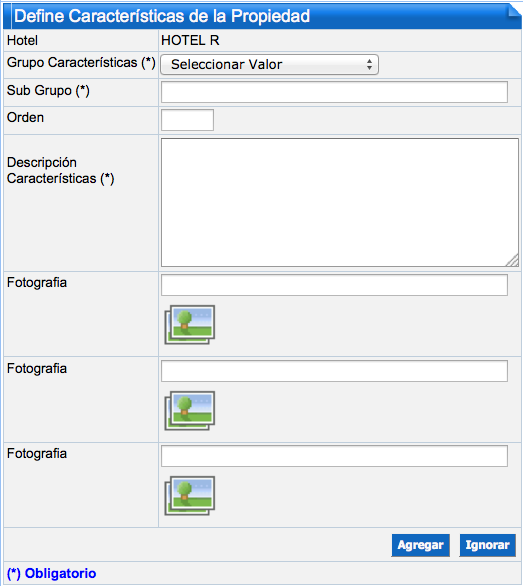Click the third Fotografia image picker icon

[190, 496]
